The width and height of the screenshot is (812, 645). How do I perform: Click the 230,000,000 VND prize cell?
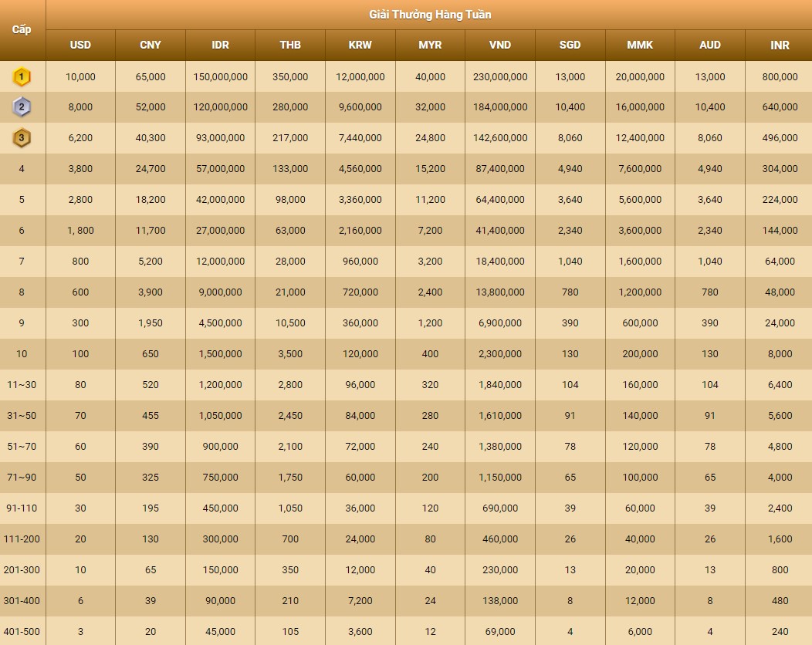pyautogui.click(x=500, y=76)
